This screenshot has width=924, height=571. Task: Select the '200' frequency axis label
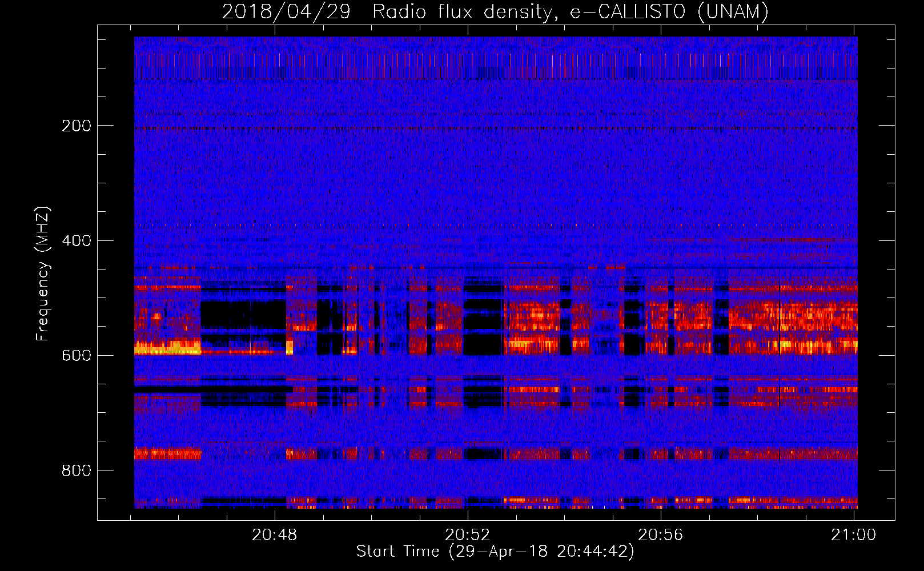click(77, 126)
